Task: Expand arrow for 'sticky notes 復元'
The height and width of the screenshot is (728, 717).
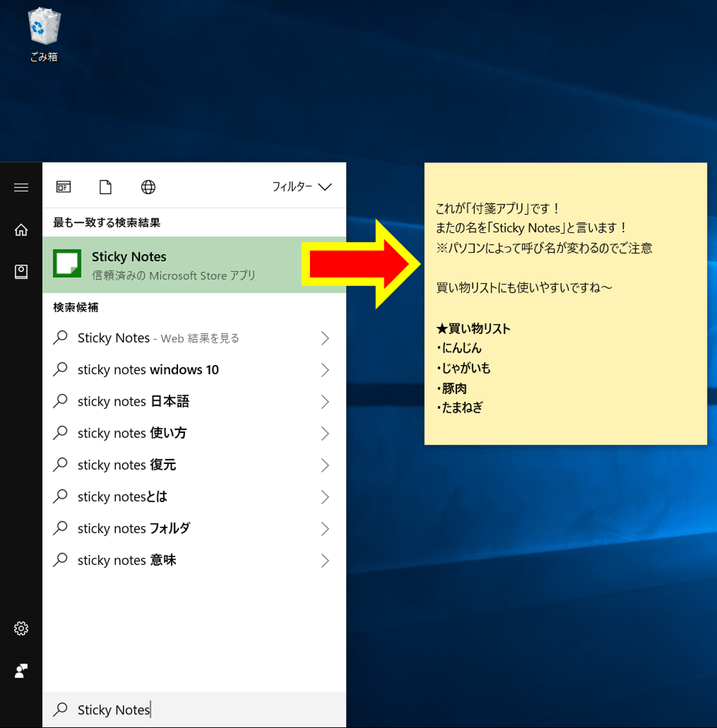Action: click(x=325, y=465)
